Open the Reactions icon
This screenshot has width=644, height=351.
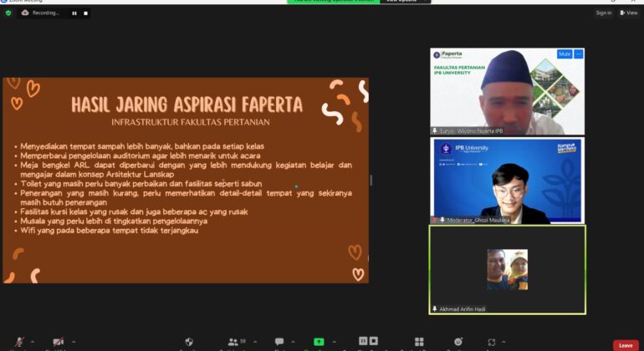pyautogui.click(x=457, y=342)
